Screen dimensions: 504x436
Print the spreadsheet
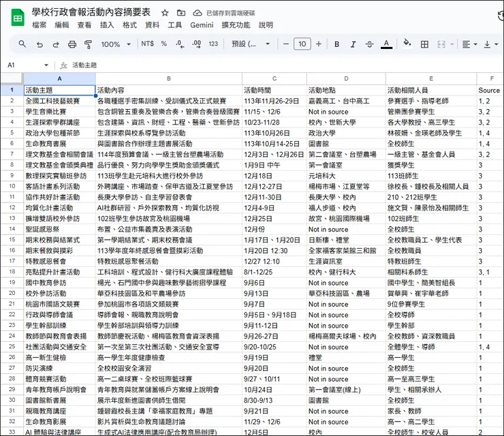tap(72, 44)
